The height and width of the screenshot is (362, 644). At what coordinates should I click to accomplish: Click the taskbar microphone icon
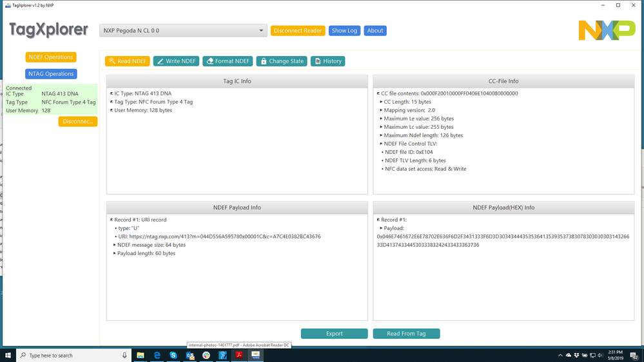point(124,356)
